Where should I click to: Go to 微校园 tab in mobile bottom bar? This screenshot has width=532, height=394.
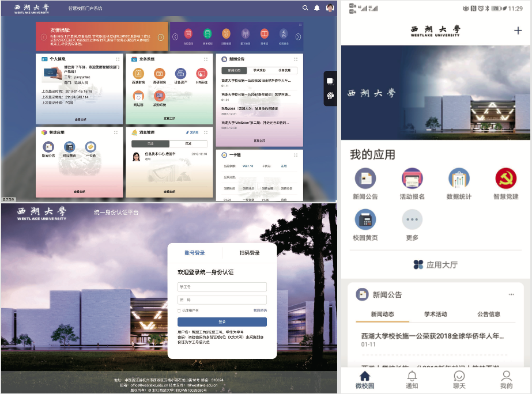point(365,380)
